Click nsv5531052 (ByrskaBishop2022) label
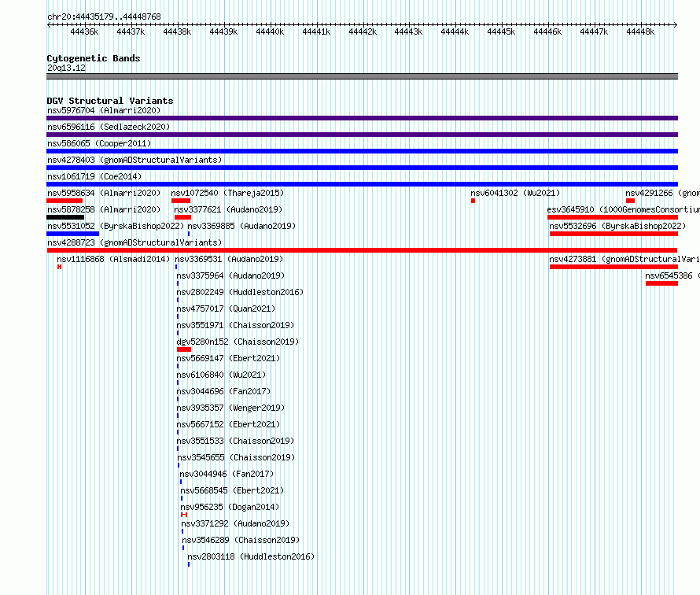Viewport: 700px width, 595px height. click(x=116, y=226)
